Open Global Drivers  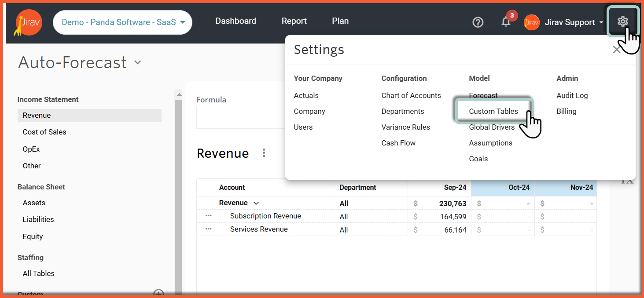pyautogui.click(x=492, y=127)
